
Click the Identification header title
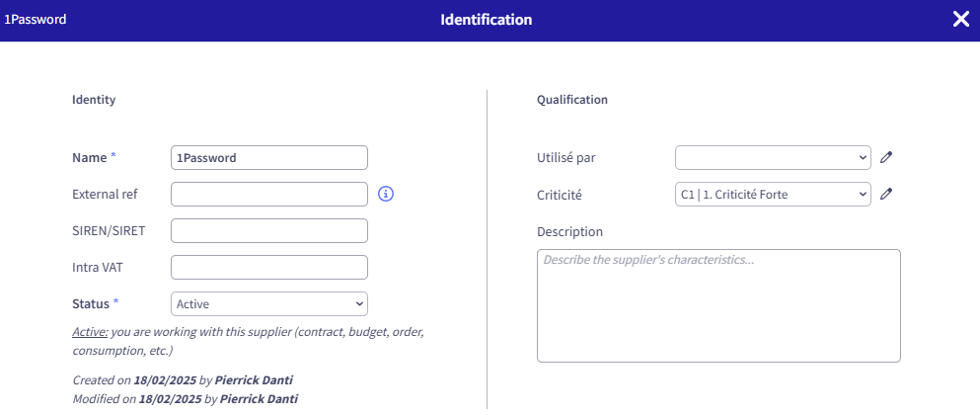point(487,20)
